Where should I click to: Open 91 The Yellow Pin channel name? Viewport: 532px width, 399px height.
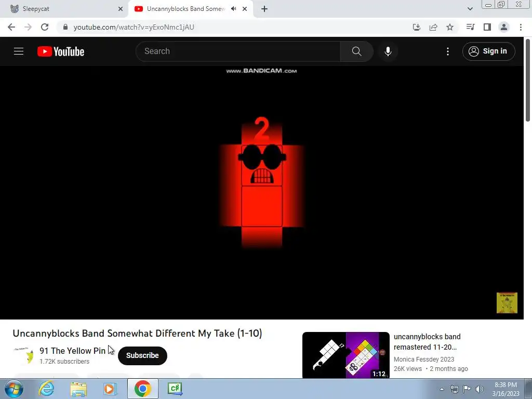pyautogui.click(x=72, y=351)
